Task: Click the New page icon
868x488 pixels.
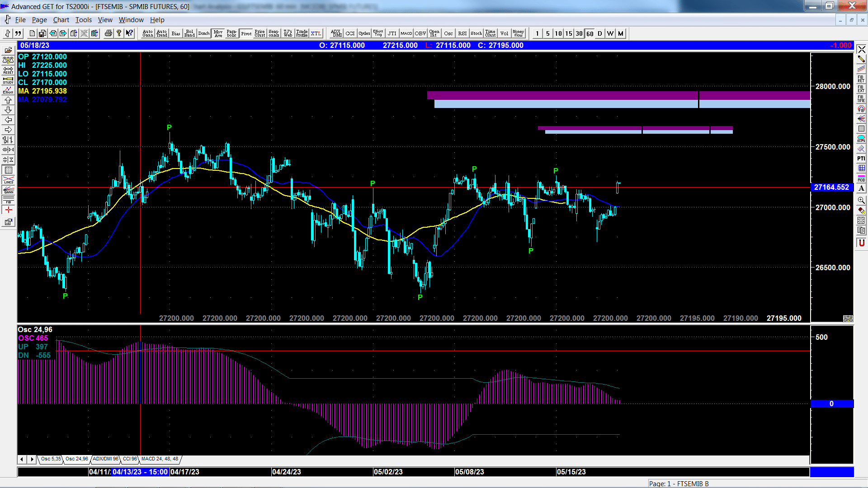Action: click(x=32, y=33)
